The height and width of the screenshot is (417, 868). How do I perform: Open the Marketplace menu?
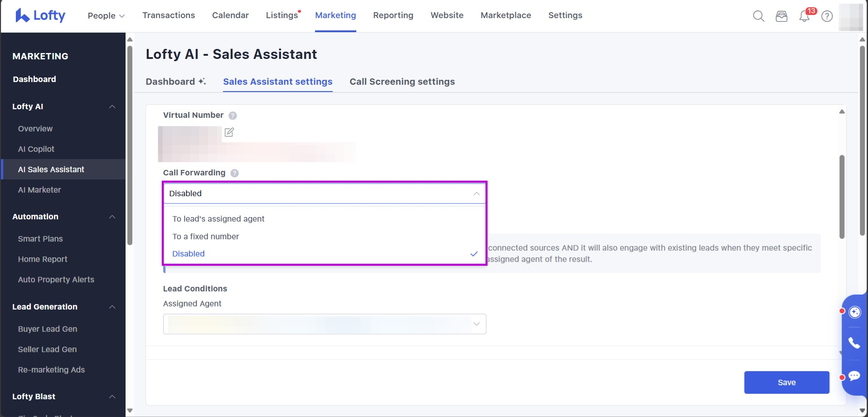(x=506, y=15)
